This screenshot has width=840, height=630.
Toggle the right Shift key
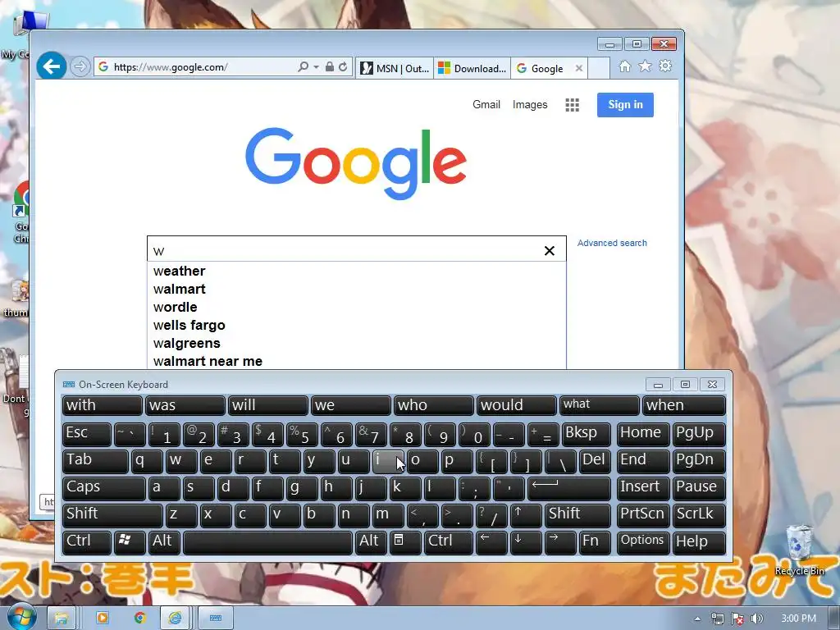pyautogui.click(x=577, y=515)
